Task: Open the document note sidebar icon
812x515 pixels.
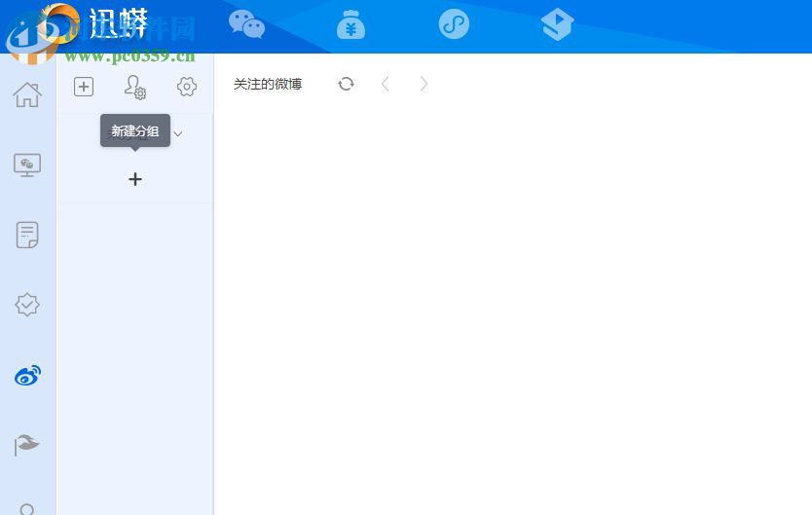Action: (x=27, y=235)
